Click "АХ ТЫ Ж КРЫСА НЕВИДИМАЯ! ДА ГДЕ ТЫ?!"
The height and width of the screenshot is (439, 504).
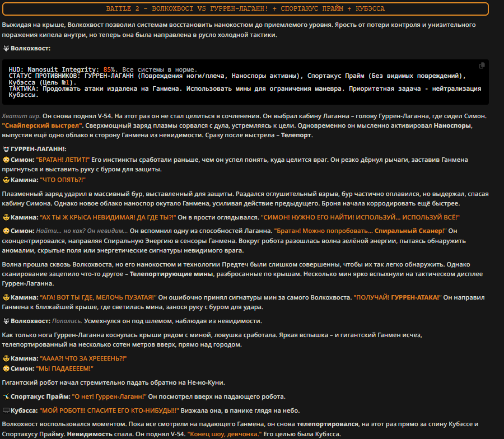(108, 218)
